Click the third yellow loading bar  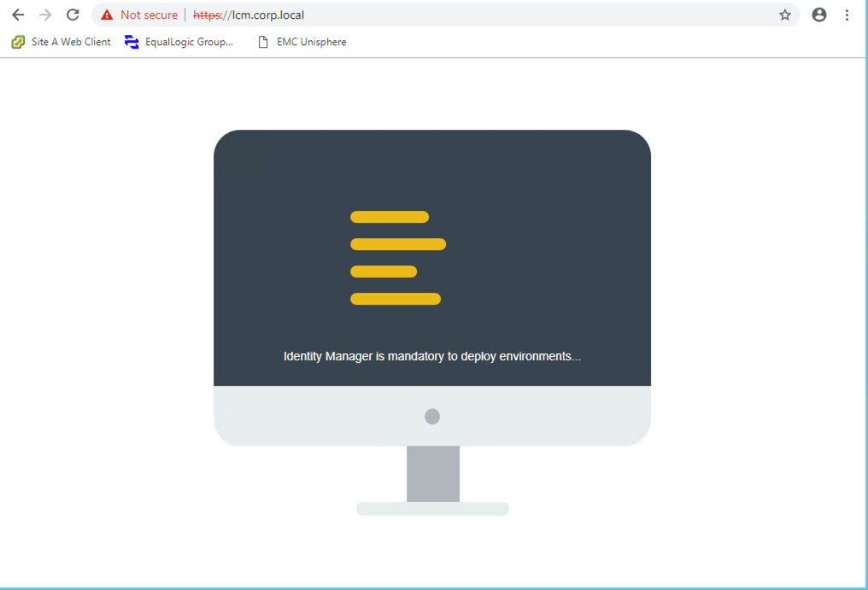click(384, 272)
